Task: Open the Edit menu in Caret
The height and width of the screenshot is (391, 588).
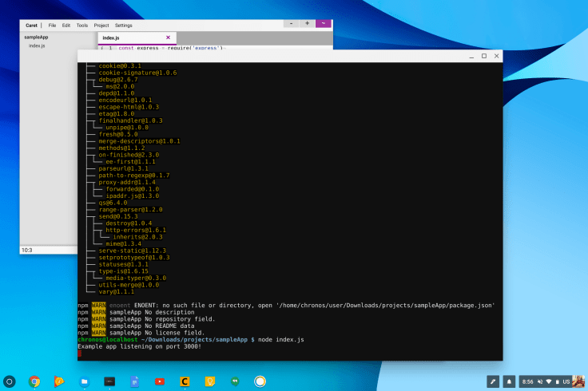Action: pos(66,26)
